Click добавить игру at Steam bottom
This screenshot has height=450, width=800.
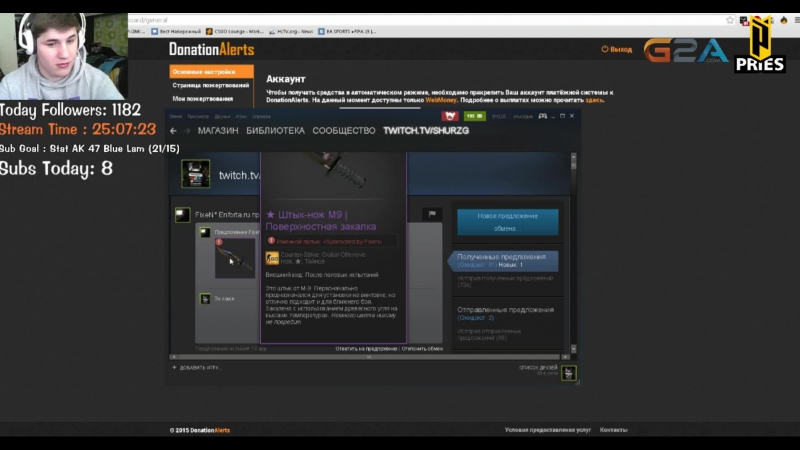click(x=200, y=367)
